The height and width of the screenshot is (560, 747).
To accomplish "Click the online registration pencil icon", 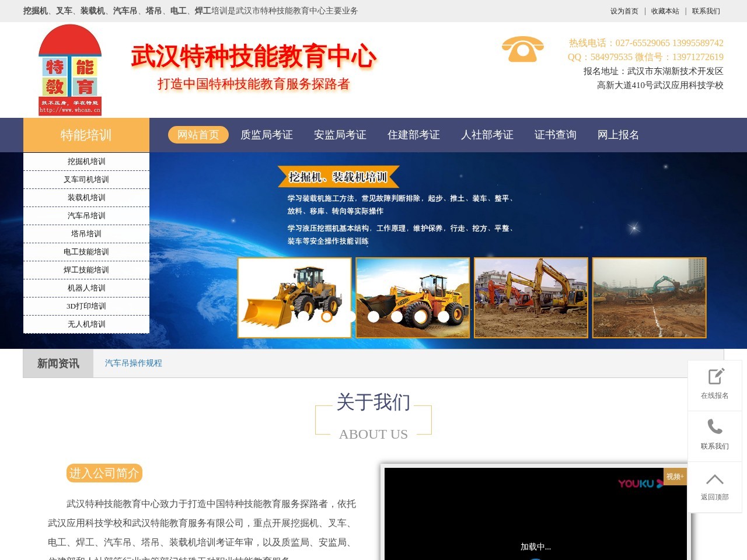I will tap(715, 376).
